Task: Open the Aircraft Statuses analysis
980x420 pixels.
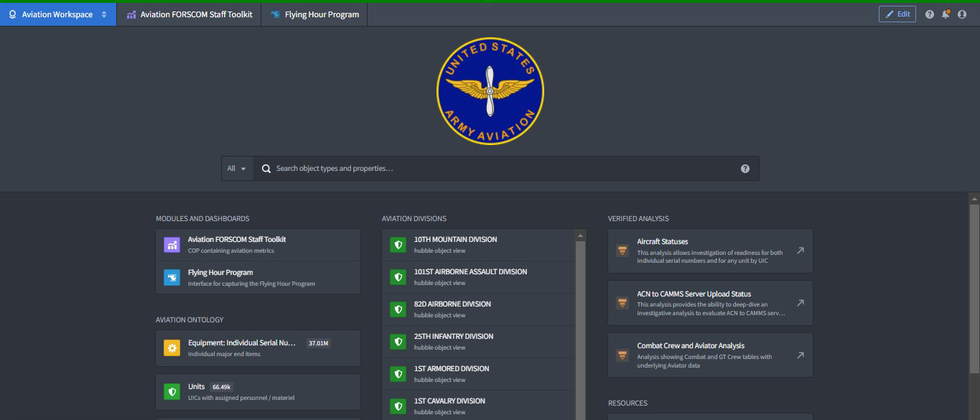Action: coord(710,251)
